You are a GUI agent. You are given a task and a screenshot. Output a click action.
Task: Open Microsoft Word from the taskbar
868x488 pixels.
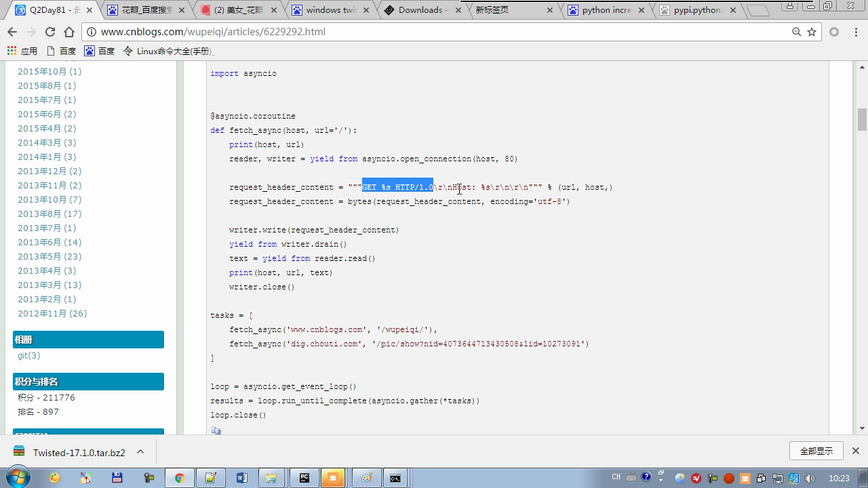click(x=241, y=478)
